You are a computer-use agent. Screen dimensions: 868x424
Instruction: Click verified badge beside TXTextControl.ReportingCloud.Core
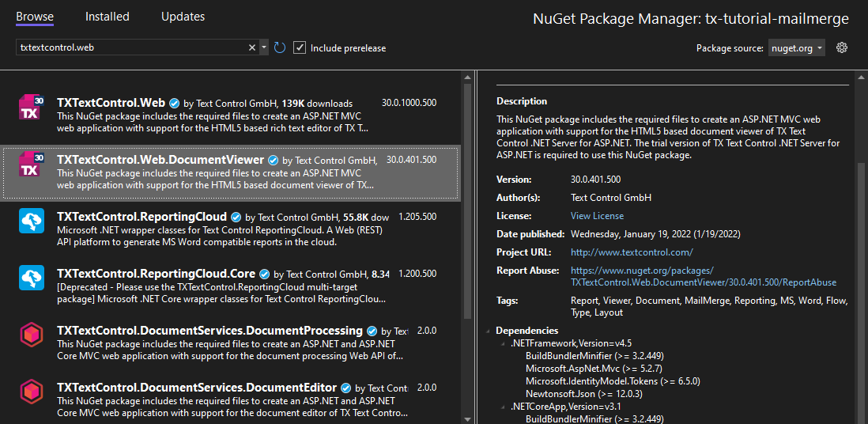click(265, 274)
